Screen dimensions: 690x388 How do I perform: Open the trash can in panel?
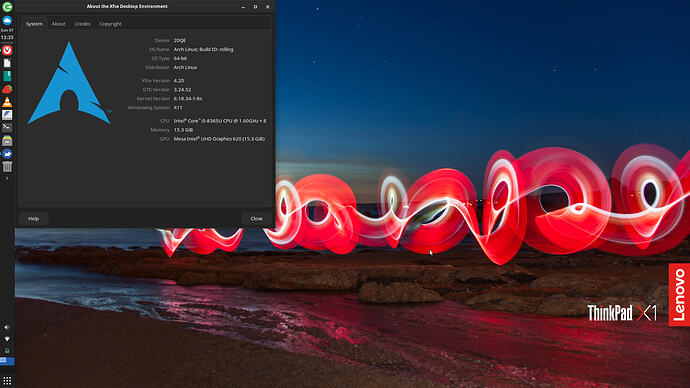coord(7,166)
